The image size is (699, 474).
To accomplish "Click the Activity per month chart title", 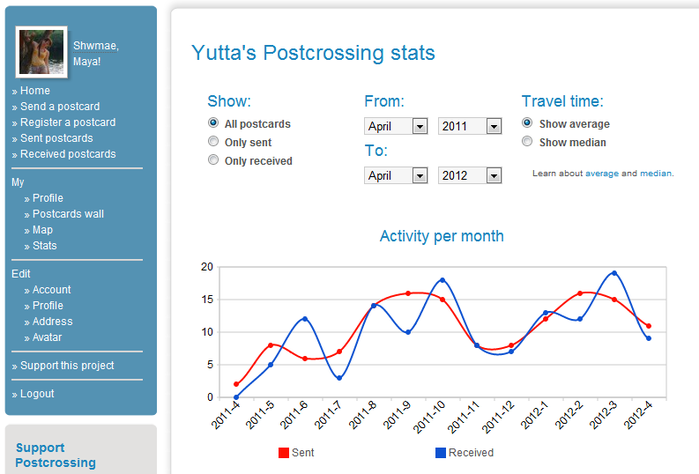I will [x=441, y=236].
